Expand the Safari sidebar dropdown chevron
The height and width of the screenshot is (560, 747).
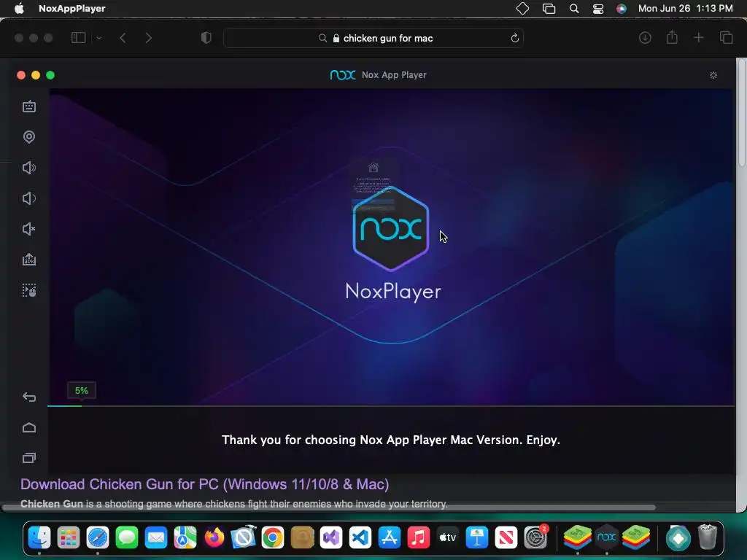click(x=98, y=38)
